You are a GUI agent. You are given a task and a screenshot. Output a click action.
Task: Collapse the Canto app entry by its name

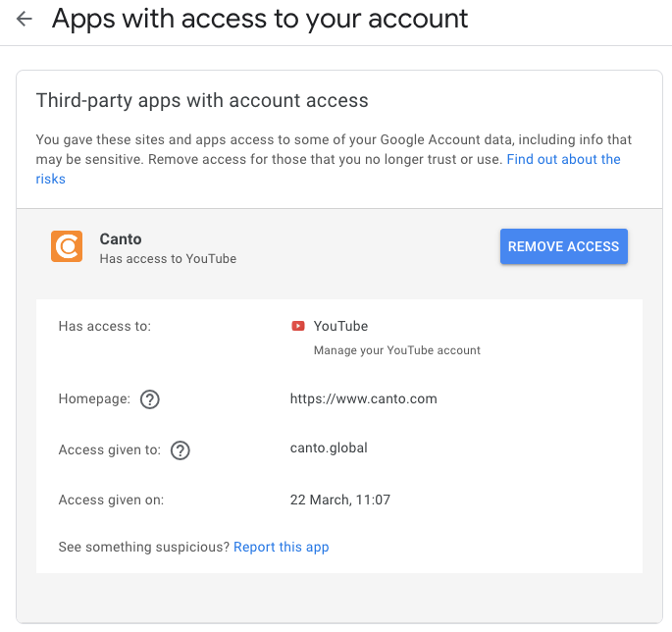point(121,239)
